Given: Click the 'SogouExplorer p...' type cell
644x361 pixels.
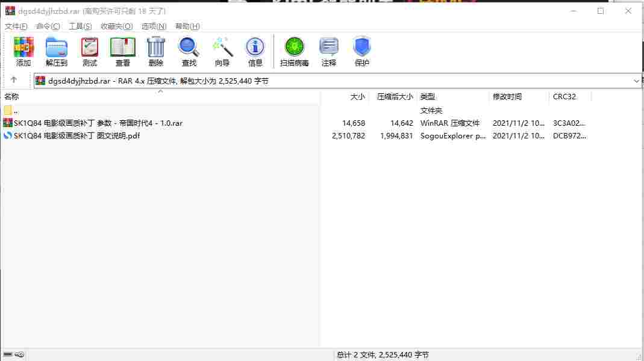Looking at the screenshot, I should pos(452,136).
